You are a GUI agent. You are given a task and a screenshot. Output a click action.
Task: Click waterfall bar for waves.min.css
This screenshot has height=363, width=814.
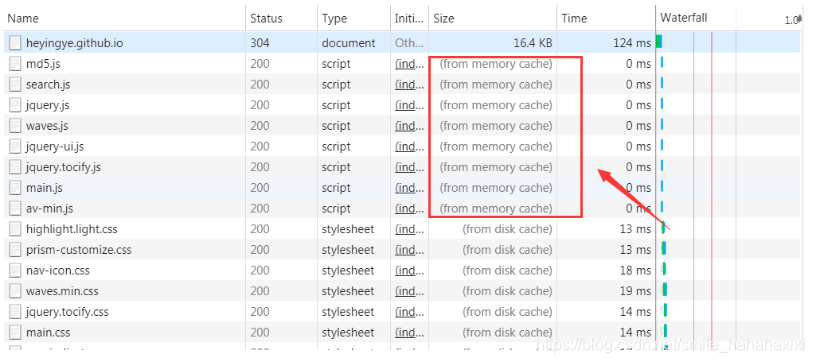point(664,290)
